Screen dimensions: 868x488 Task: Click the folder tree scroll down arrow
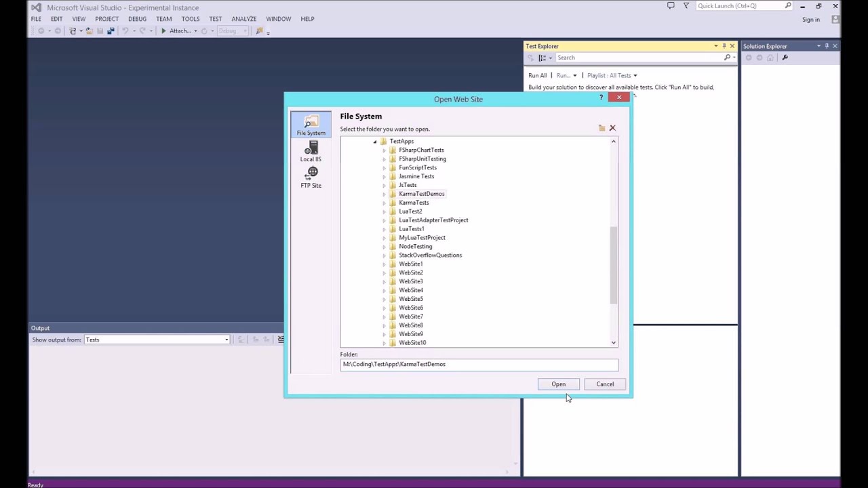pos(613,343)
